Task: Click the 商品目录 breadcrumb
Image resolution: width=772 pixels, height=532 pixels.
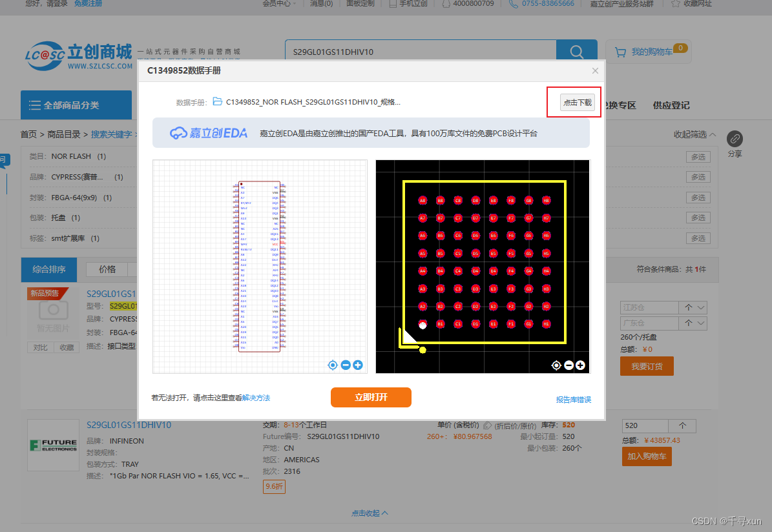Action: tap(64, 134)
